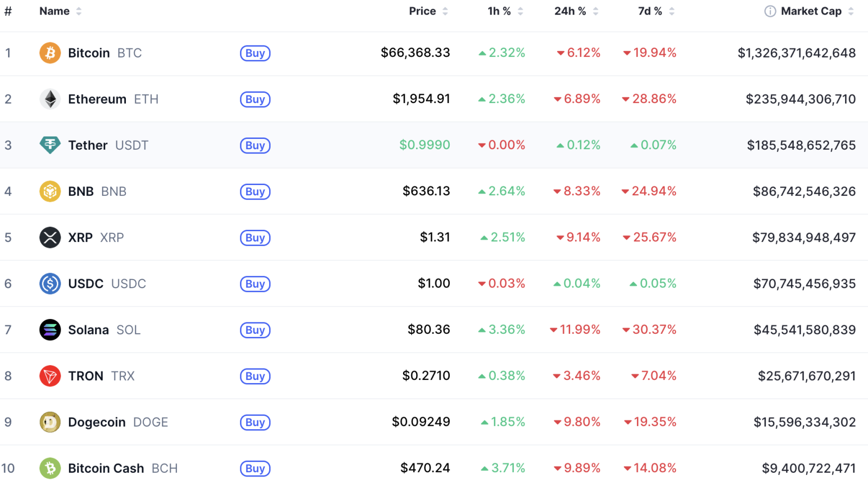This screenshot has height=483, width=868.
Task: Click the Ethereum diamond logo icon
Action: (x=50, y=99)
